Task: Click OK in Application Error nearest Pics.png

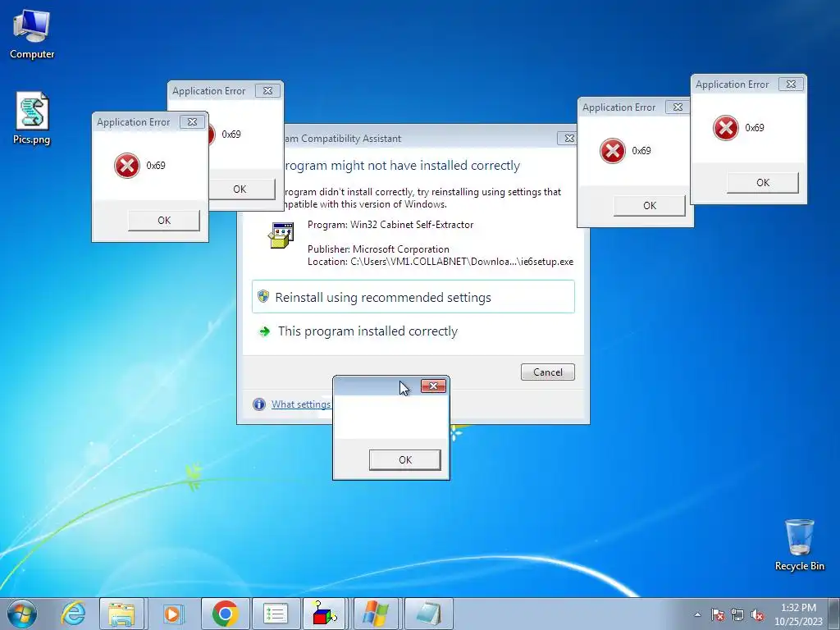Action: click(164, 220)
